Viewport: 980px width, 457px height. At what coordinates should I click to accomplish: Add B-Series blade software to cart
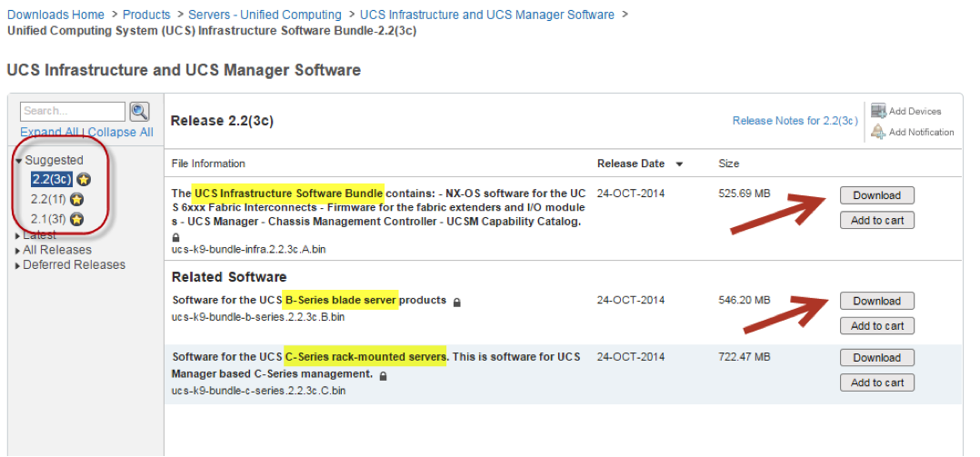point(877,326)
